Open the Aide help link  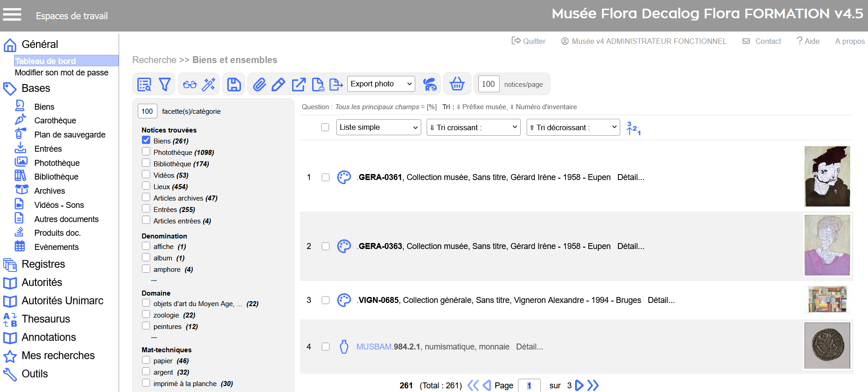tap(808, 41)
